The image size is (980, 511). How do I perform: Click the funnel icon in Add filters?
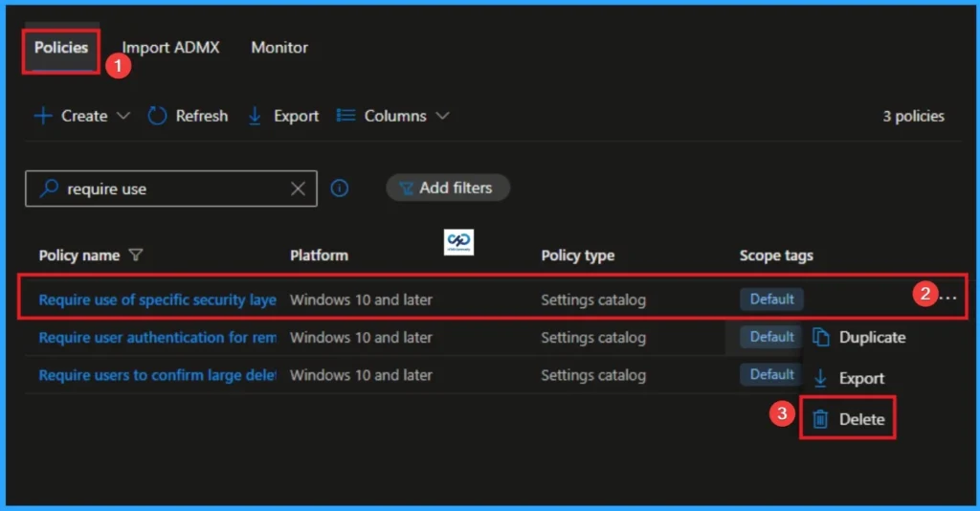click(x=406, y=188)
